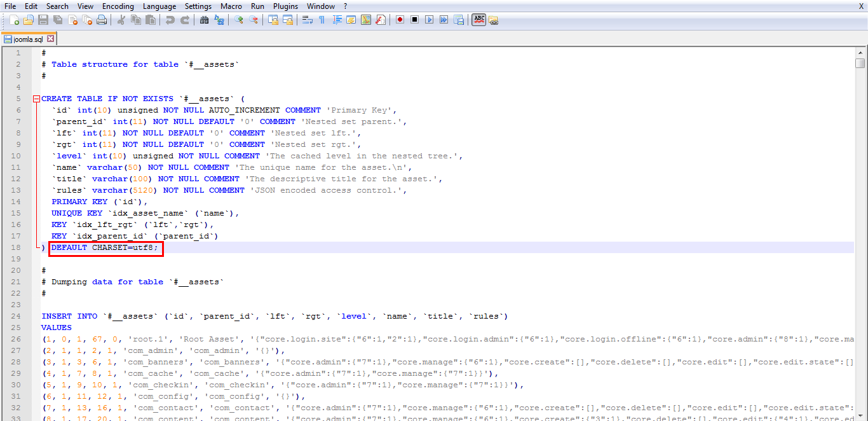The width and height of the screenshot is (868, 421).
Task: Click the DEFAULT CHARSET=utf8 text on line 18
Action: click(x=105, y=248)
